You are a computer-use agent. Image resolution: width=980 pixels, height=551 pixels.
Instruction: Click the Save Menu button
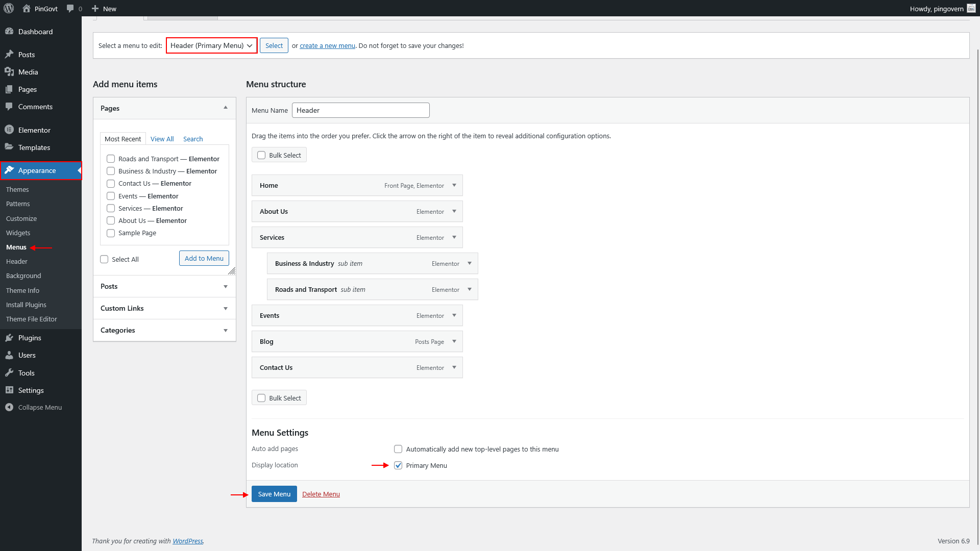click(x=274, y=494)
